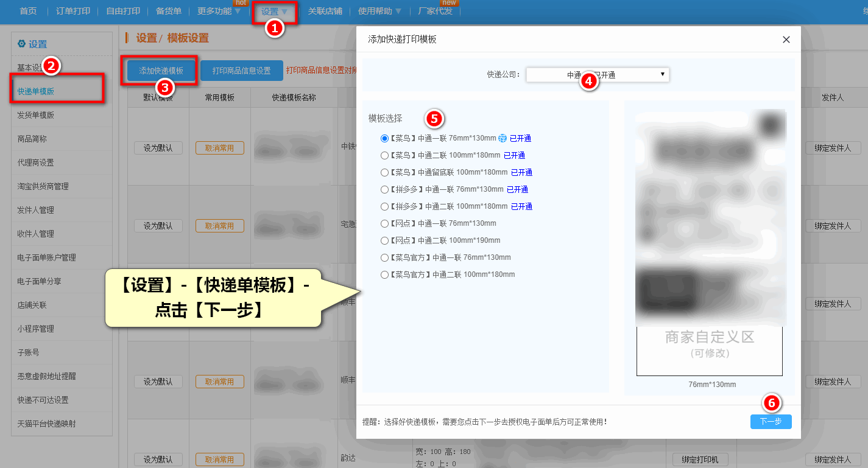868x468 pixels.
Task: Select 【菜鸟】中通一联 76mm*130mm radio option
Action: pyautogui.click(x=384, y=139)
